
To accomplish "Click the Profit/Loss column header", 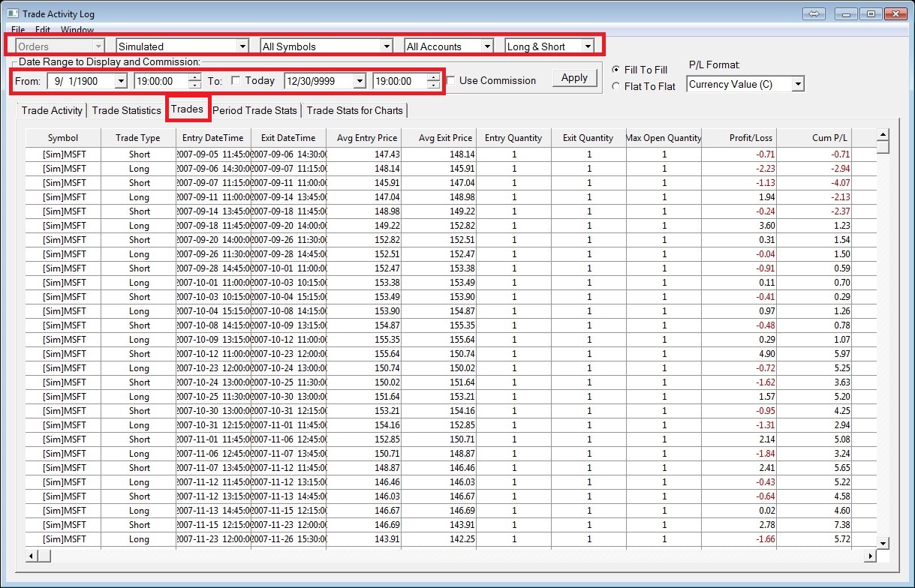I will (x=739, y=138).
